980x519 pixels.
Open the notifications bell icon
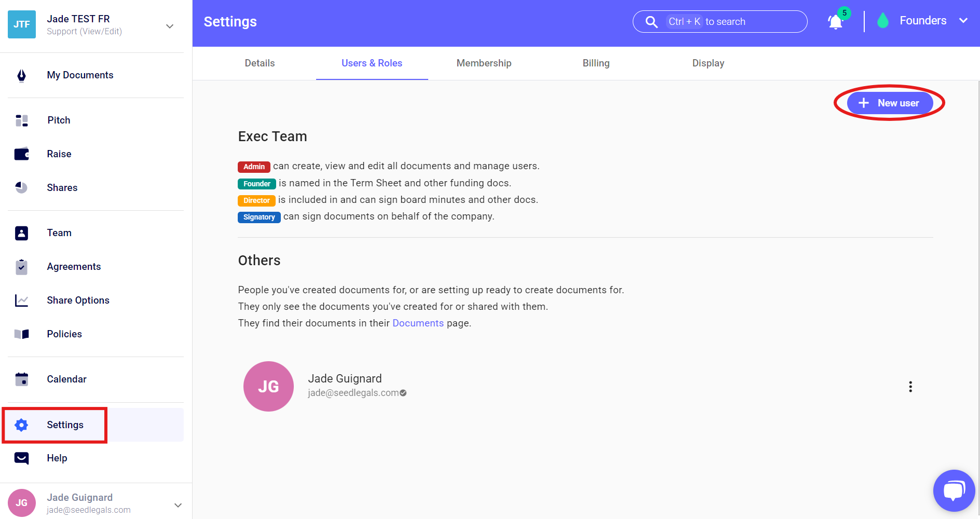click(x=835, y=22)
